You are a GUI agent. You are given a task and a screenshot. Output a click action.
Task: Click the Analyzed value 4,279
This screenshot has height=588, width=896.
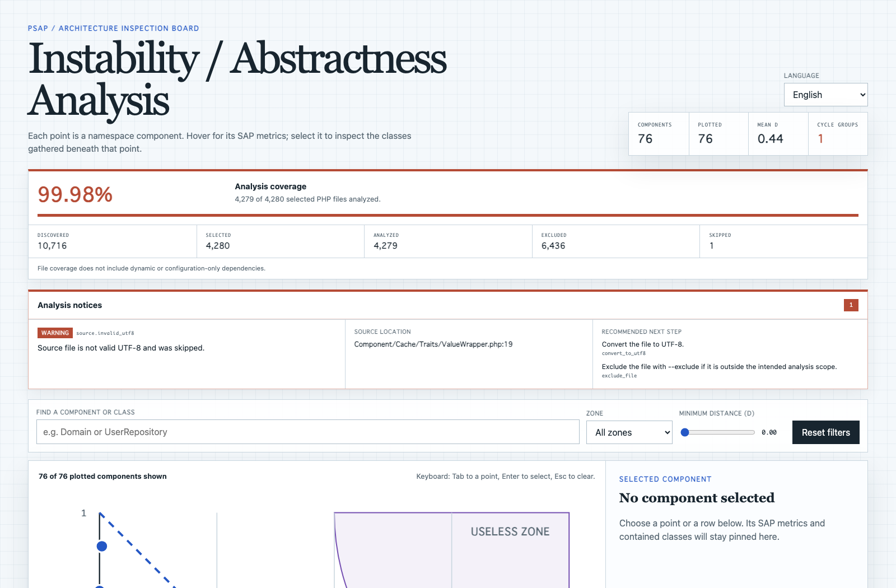click(386, 246)
